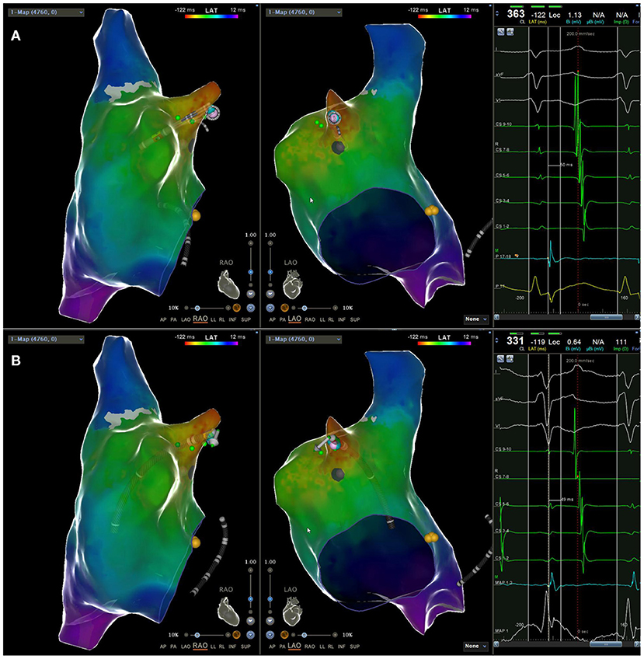Click the pink catheter tip marker in panel A RAO map
The width and height of the screenshot is (644, 659).
tap(213, 113)
